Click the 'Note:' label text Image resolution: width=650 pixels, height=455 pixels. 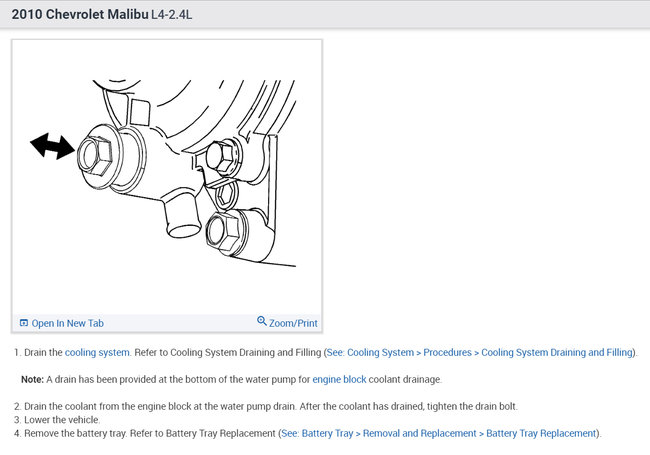32,379
